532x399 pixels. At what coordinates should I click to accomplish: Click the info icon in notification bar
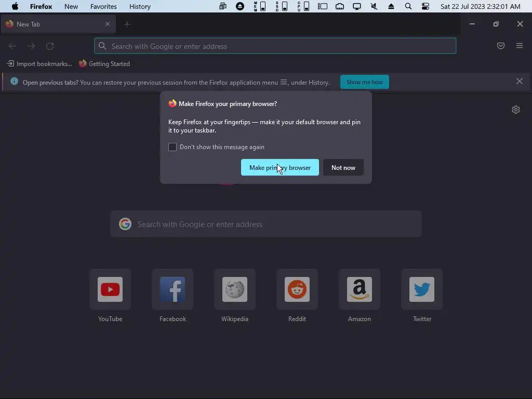coord(14,81)
